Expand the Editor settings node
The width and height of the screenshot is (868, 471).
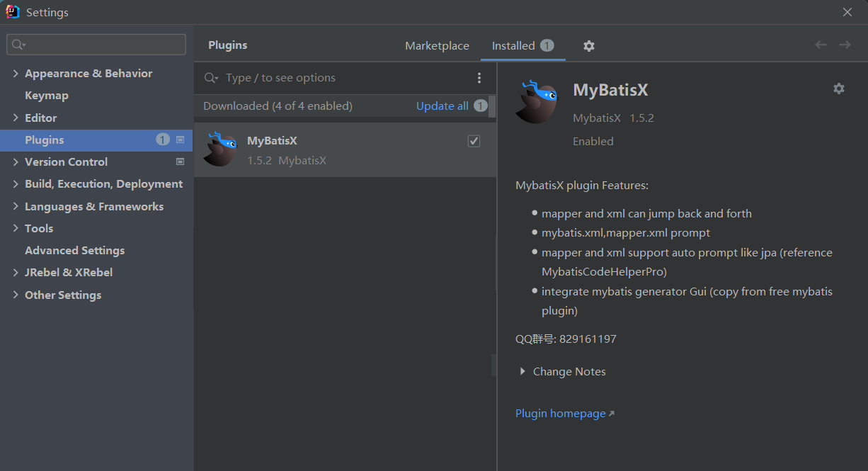point(16,118)
